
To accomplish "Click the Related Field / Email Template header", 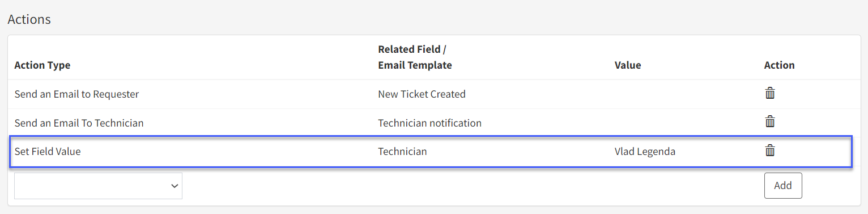I will coord(415,57).
